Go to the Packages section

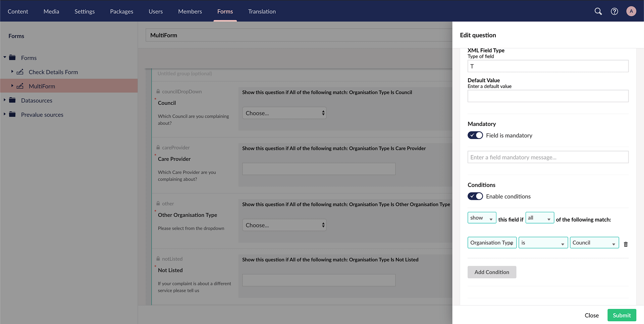coord(122,11)
